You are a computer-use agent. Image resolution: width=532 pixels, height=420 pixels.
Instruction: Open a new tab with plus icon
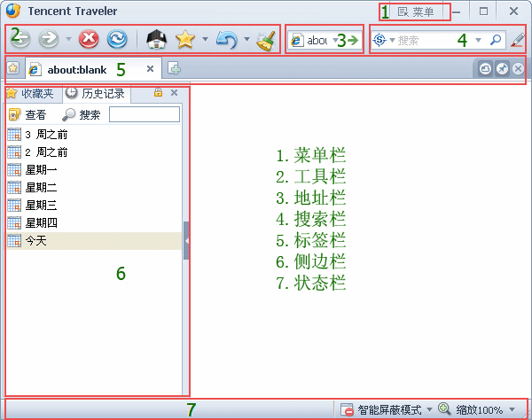click(174, 68)
